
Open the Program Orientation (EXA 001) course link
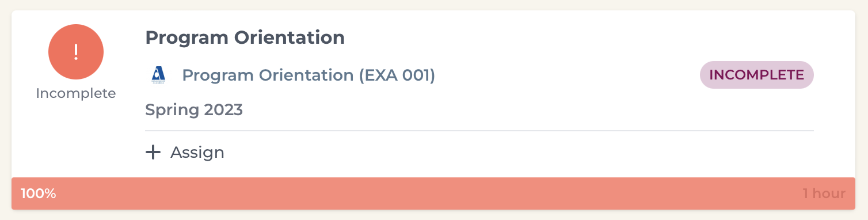[x=309, y=75]
